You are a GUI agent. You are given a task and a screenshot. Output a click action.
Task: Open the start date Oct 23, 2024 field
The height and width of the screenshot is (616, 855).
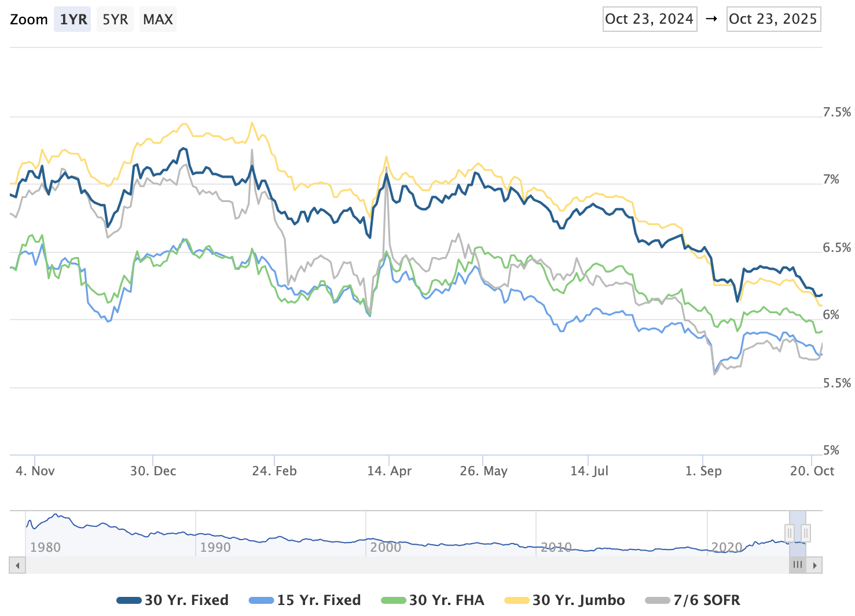click(649, 19)
